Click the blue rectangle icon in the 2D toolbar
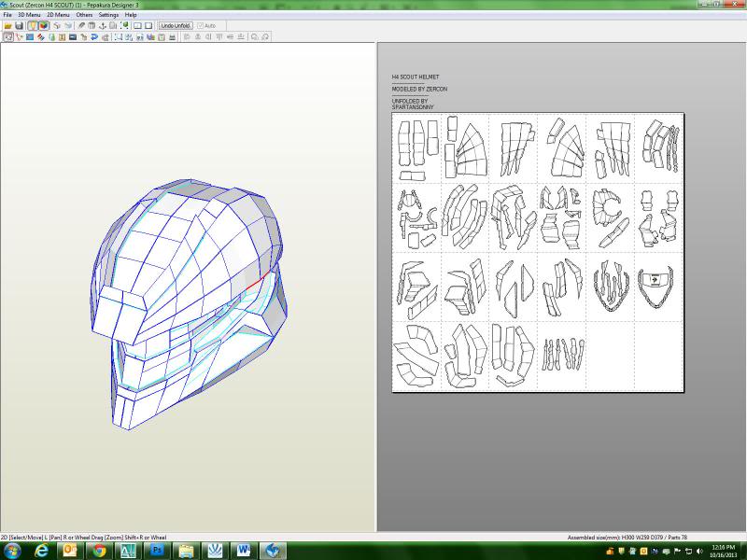The image size is (747, 560). point(30,37)
